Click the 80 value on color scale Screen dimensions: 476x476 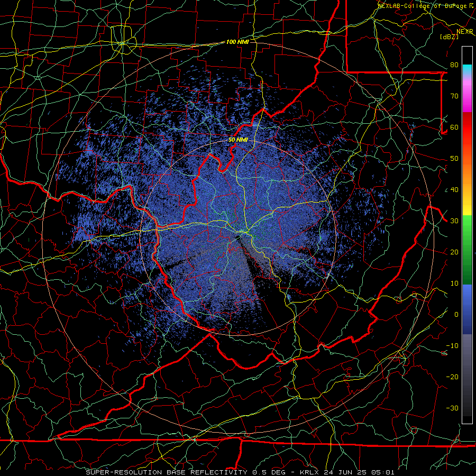454,65
